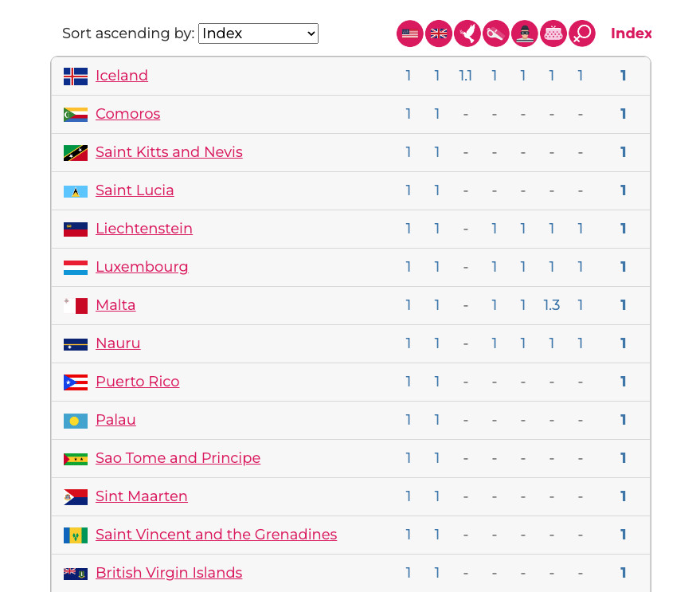Visit the Puerto Rico link
Screen dimensions: 700x592
(x=138, y=382)
